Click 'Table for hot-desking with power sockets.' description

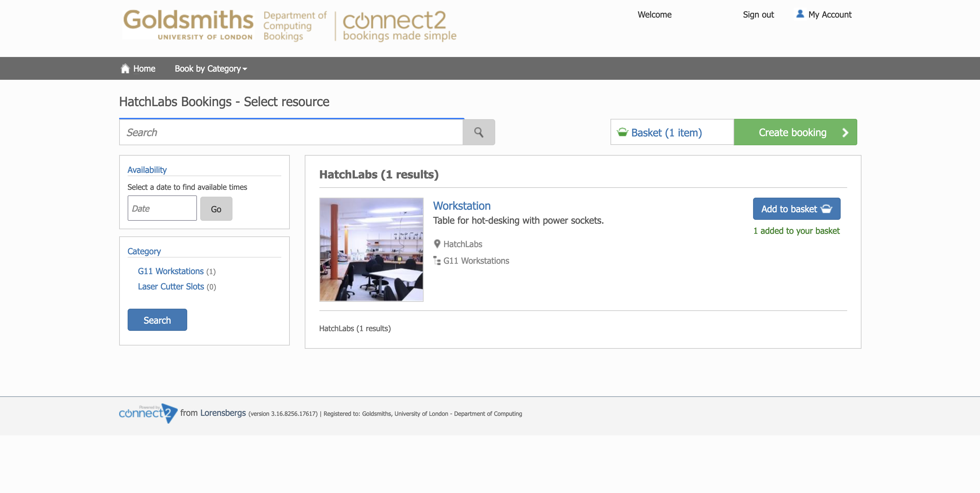pos(518,221)
